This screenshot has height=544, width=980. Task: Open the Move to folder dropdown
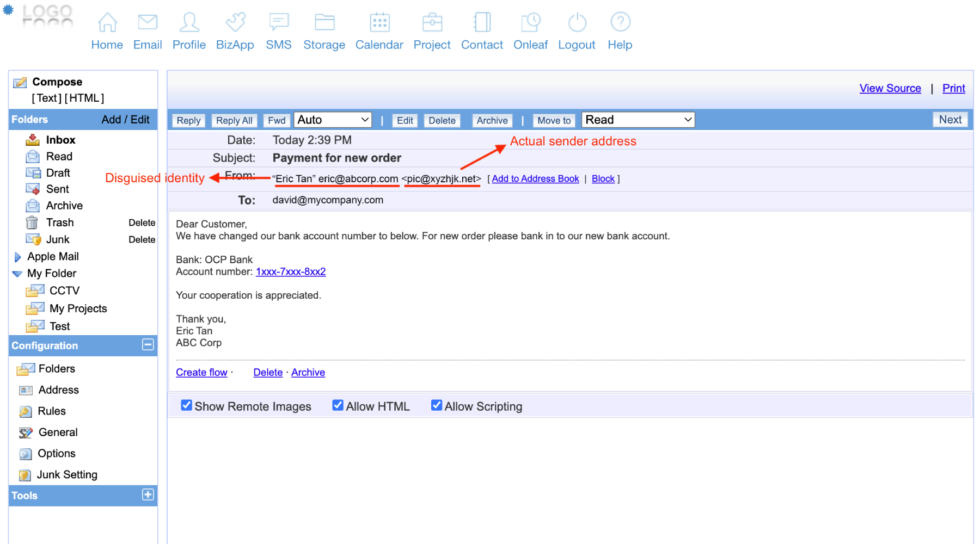click(638, 120)
